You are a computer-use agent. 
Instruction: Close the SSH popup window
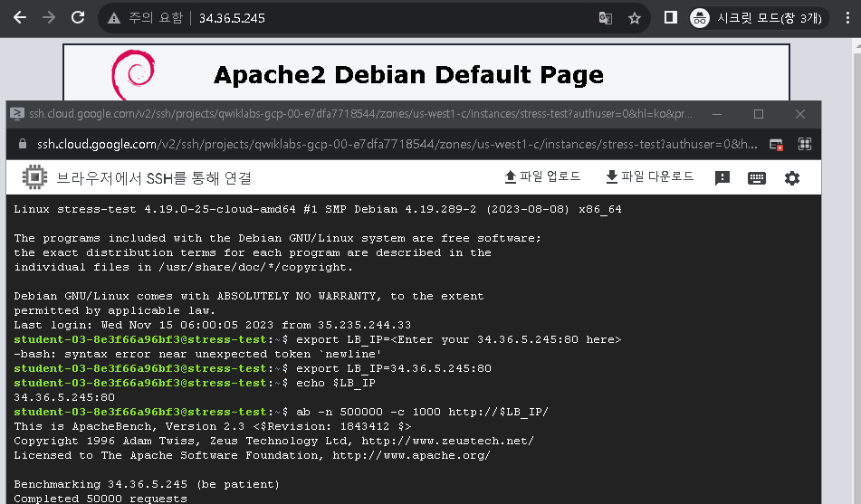pos(800,114)
